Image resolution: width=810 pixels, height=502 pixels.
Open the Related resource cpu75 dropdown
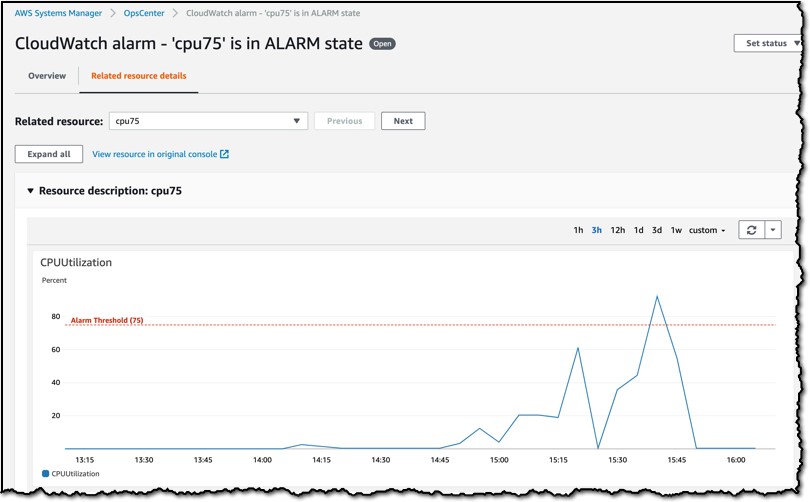tap(208, 121)
